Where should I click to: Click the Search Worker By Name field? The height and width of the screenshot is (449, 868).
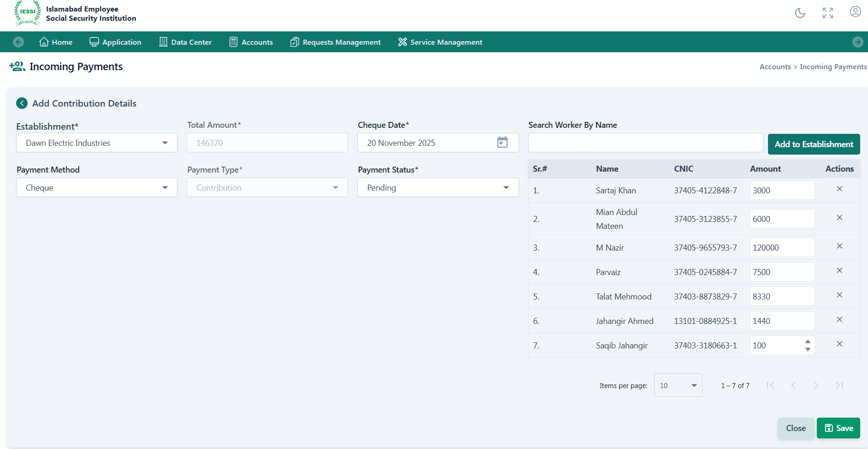tap(645, 143)
